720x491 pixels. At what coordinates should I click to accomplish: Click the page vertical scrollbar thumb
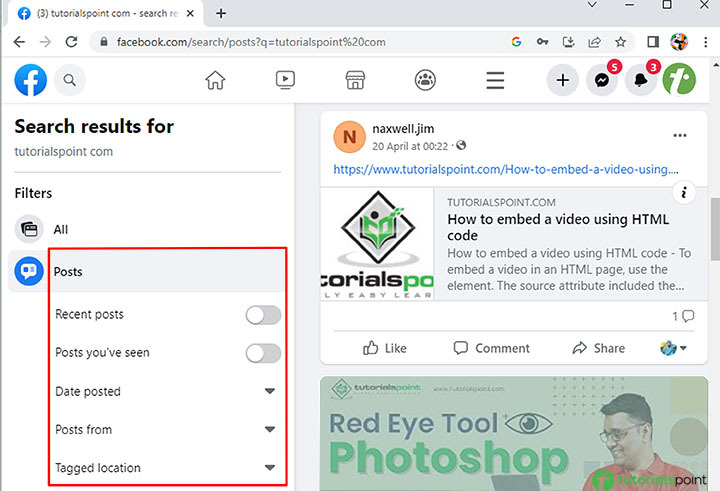(715, 229)
